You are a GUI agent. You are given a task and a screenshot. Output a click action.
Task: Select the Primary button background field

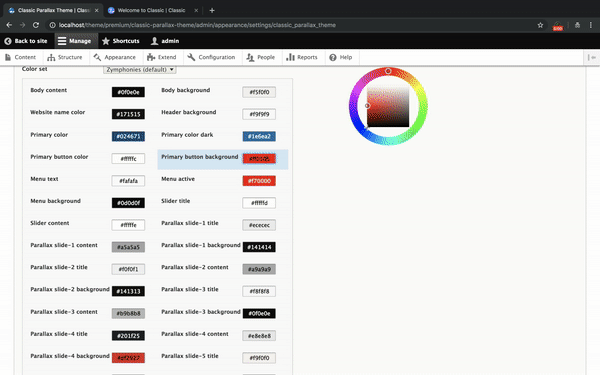(259, 158)
